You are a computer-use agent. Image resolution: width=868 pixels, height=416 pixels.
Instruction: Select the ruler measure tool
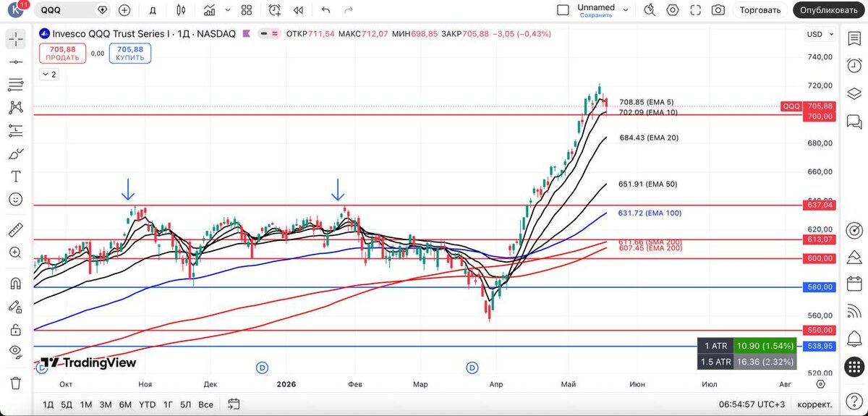[16, 230]
